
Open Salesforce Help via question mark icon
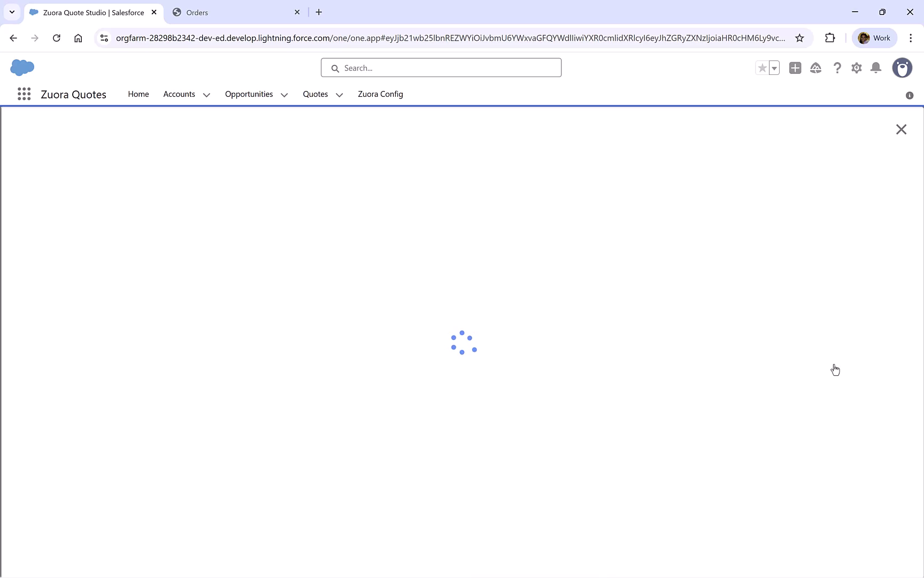[837, 68]
